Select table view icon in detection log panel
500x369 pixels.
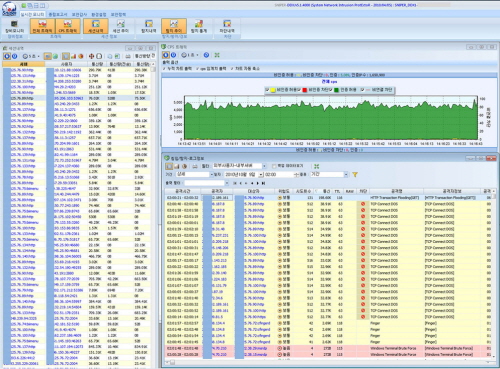pyautogui.click(x=169, y=166)
